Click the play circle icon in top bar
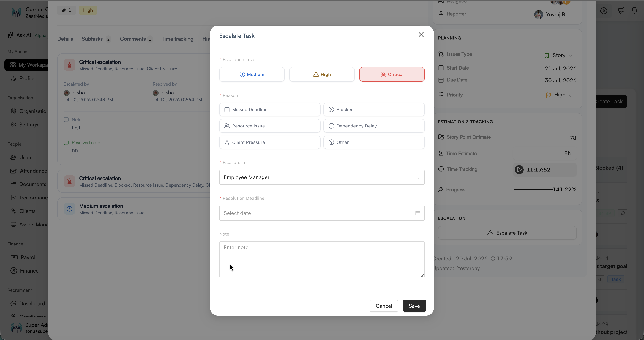 point(604,11)
